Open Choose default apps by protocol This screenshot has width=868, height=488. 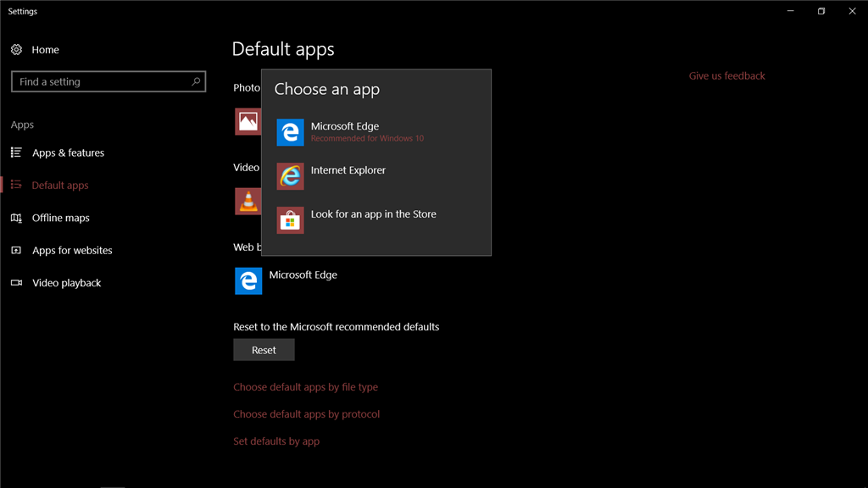coord(306,413)
